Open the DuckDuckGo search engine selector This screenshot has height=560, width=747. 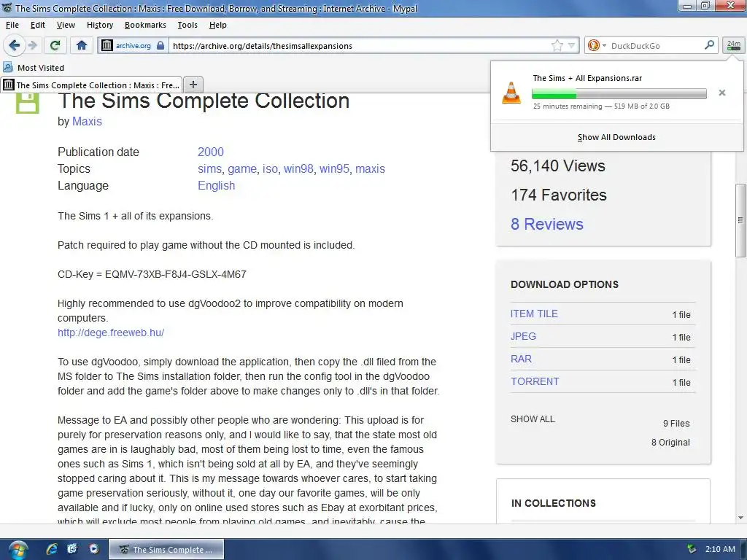(x=597, y=45)
